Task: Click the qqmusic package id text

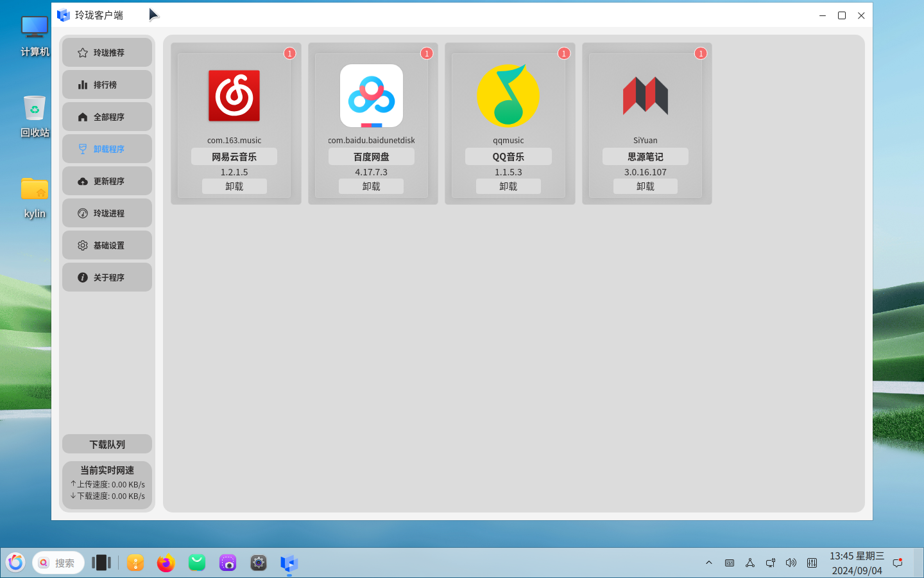Action: click(508, 140)
